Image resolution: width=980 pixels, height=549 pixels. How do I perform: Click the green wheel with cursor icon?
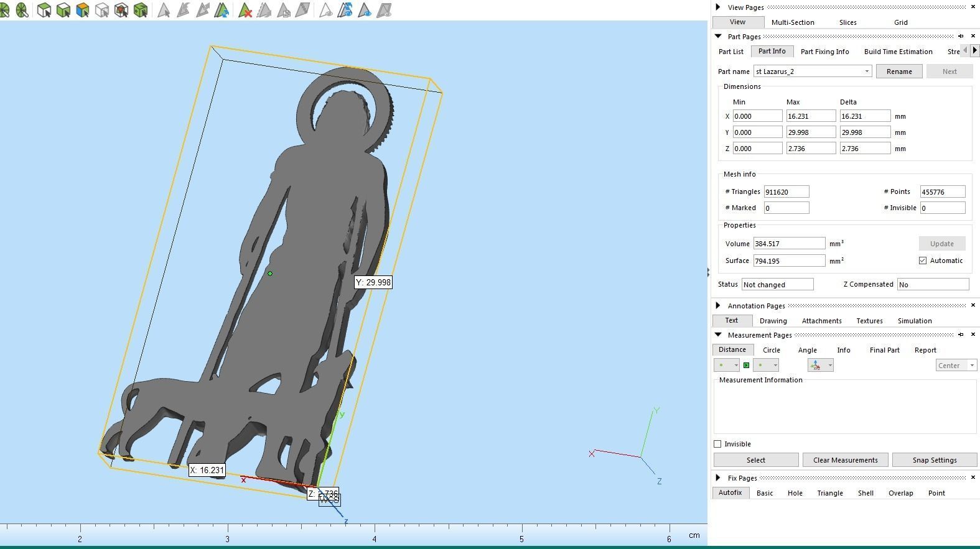(22, 10)
